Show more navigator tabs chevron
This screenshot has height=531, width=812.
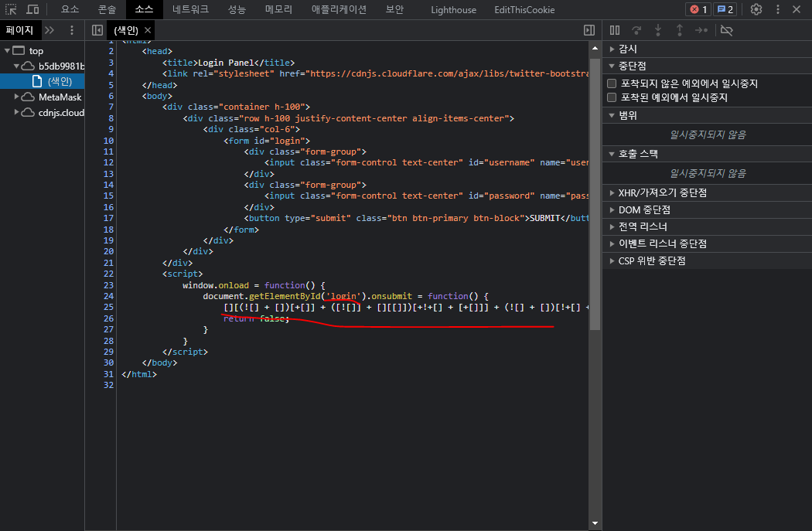(x=49, y=30)
